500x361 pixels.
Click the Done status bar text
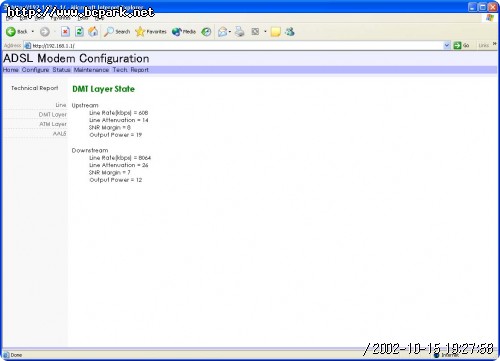point(16,355)
